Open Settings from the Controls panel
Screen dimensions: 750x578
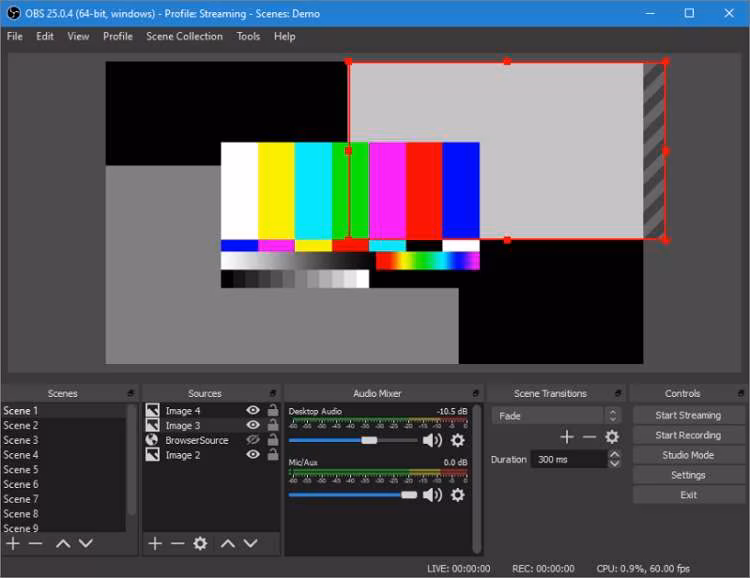pos(688,475)
